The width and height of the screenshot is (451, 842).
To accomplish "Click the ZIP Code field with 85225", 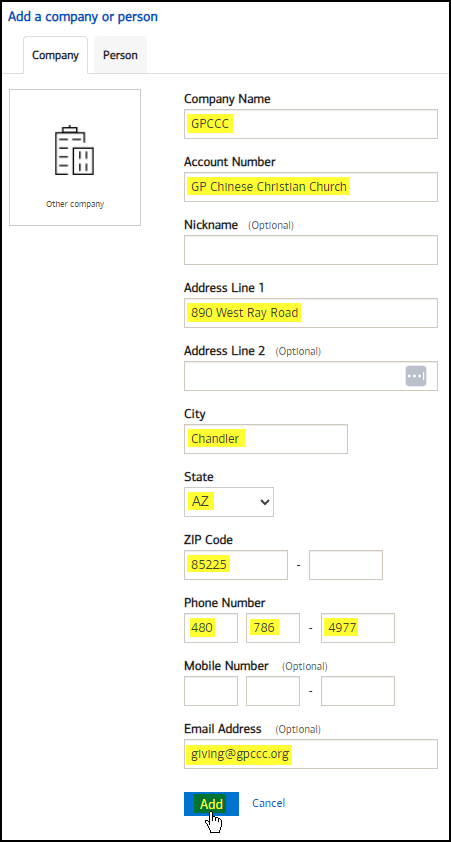I will [x=236, y=565].
